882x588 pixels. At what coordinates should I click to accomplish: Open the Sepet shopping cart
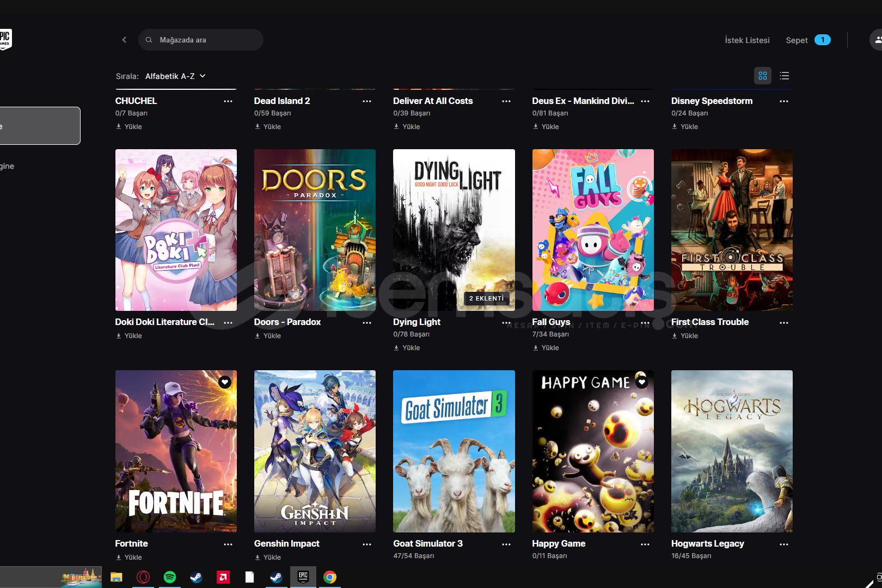pos(808,40)
